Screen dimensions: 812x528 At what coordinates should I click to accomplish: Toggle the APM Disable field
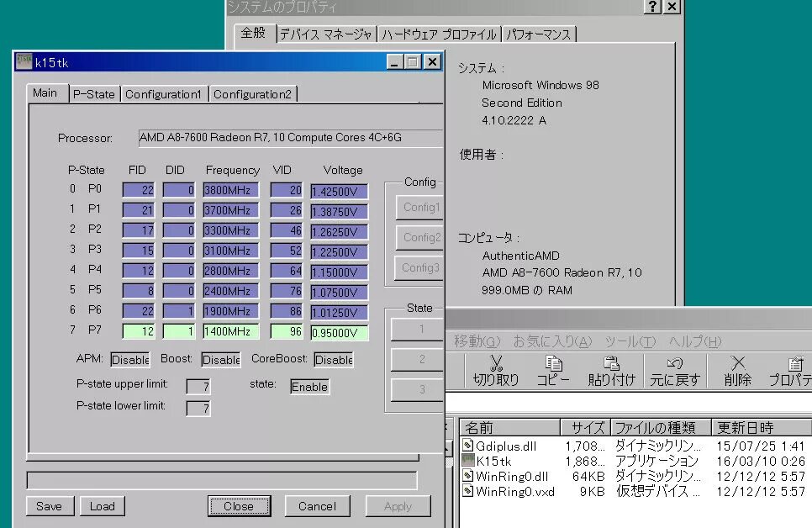[x=130, y=360]
